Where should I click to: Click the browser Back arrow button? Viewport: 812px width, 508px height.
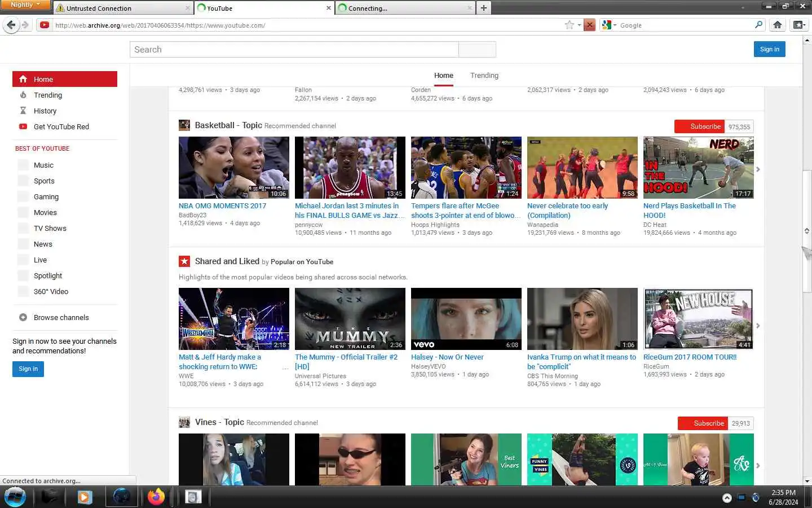pos(11,25)
